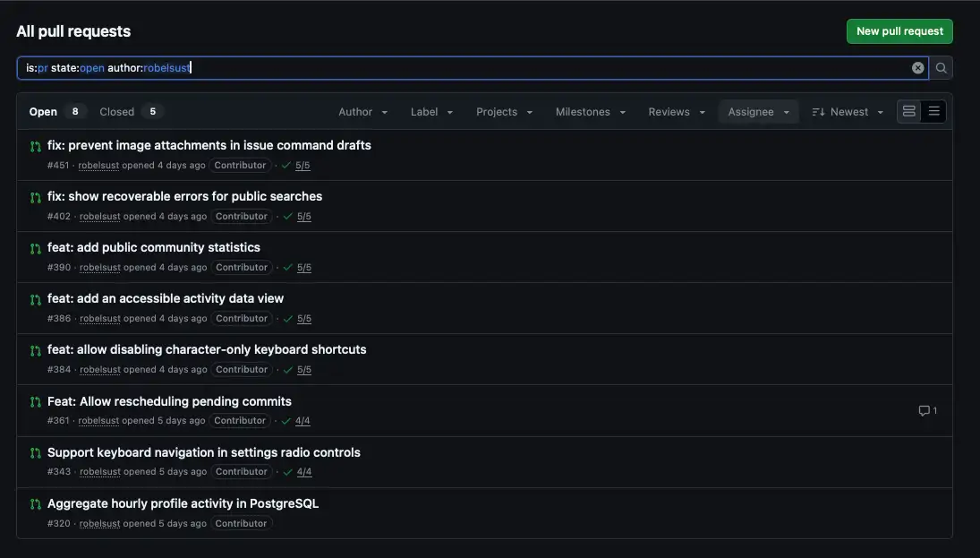Click the open PR icon for #402

[x=36, y=198]
